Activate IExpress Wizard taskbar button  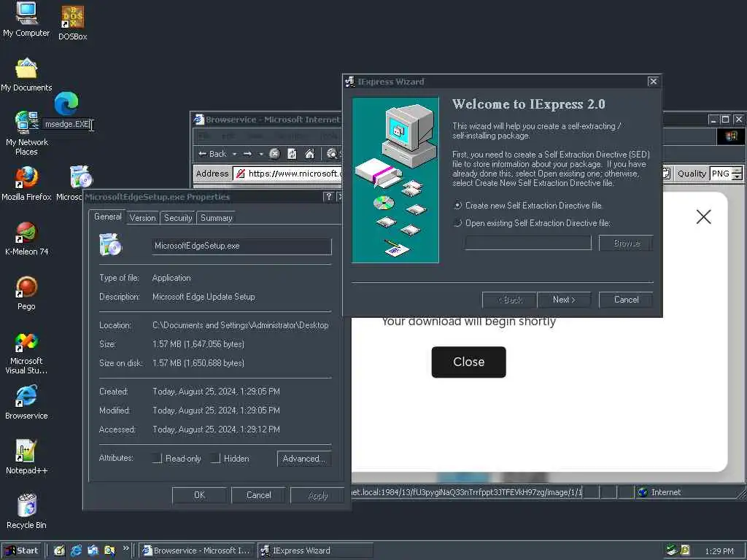(x=315, y=551)
